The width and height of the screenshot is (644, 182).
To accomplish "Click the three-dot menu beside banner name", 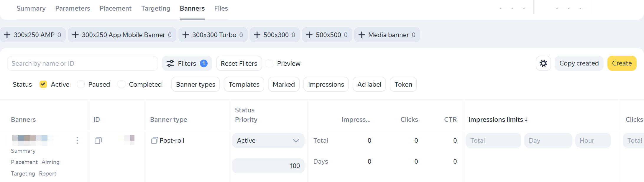I will tap(77, 140).
